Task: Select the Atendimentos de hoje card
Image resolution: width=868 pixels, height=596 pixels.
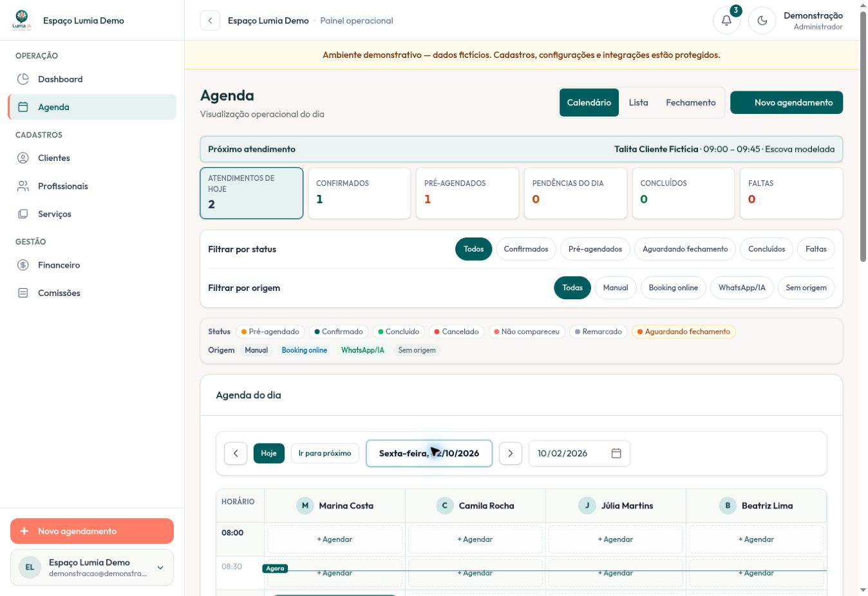Action: [x=252, y=193]
